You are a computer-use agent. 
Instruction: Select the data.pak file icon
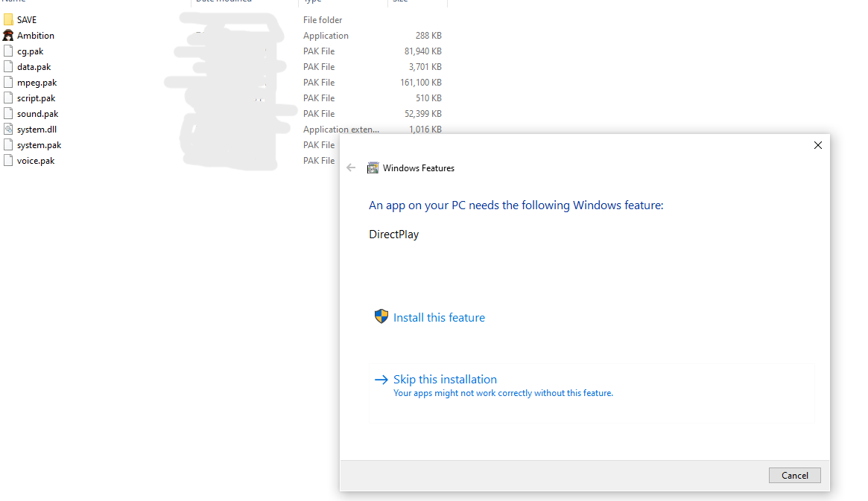click(x=8, y=67)
